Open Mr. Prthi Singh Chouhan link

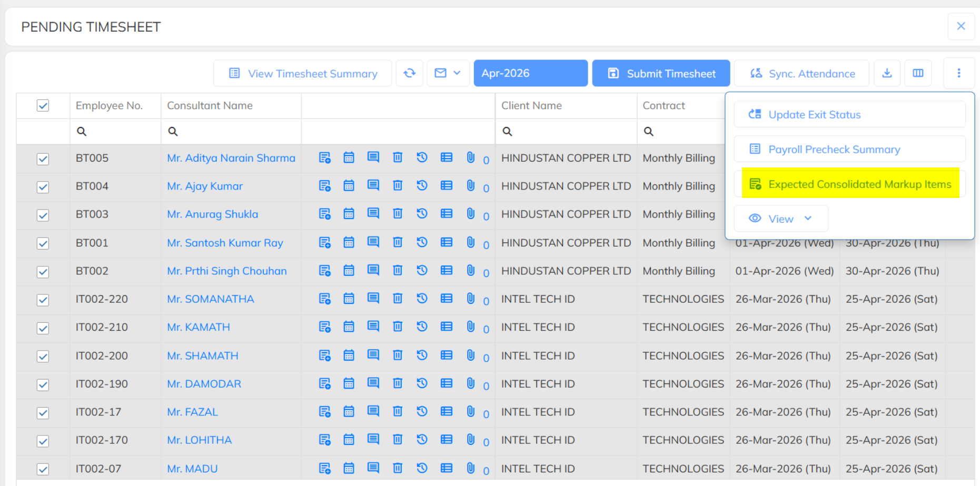click(227, 271)
